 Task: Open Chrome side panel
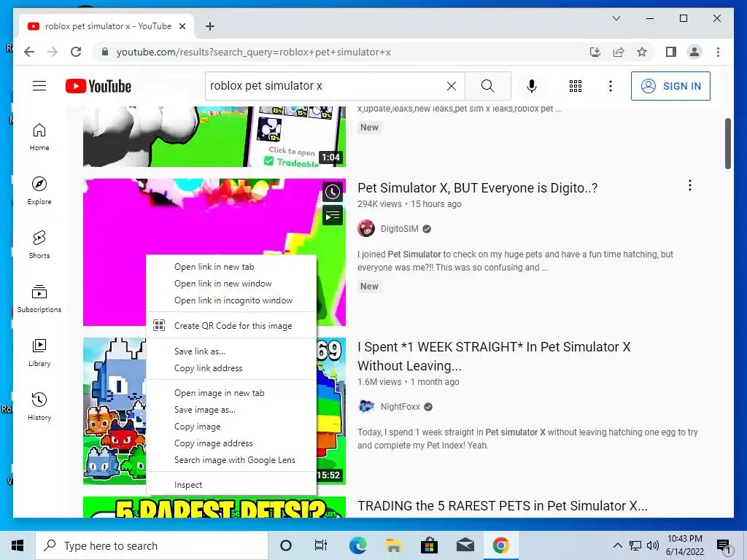click(671, 52)
